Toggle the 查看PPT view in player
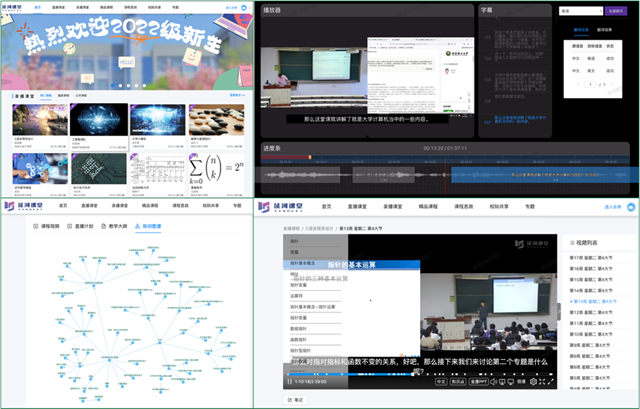 [x=479, y=382]
